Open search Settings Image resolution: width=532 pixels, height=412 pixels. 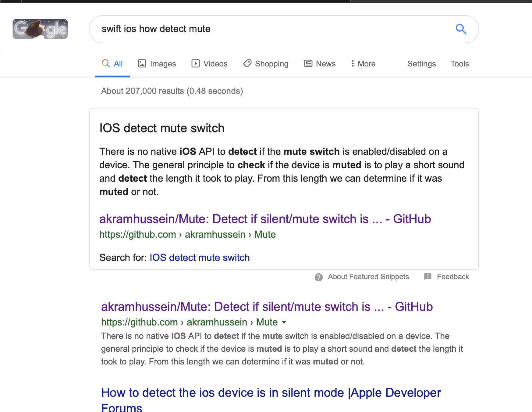(x=421, y=64)
